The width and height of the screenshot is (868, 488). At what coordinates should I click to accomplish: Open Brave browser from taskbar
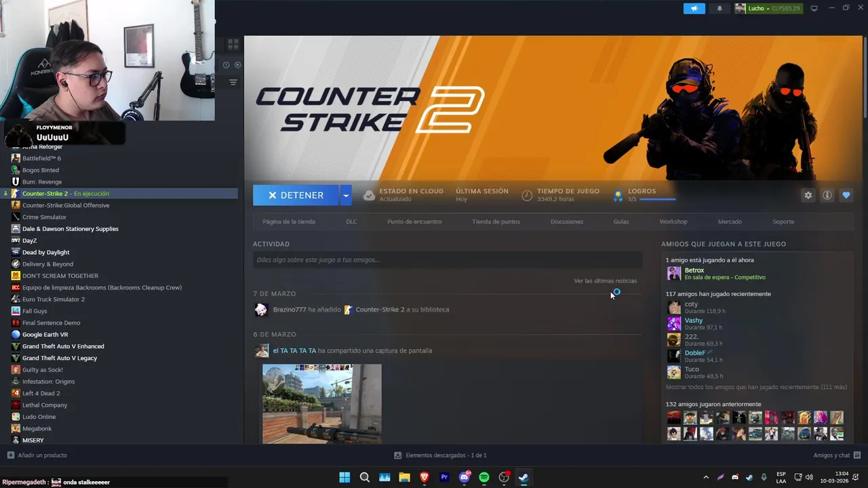[425, 477]
